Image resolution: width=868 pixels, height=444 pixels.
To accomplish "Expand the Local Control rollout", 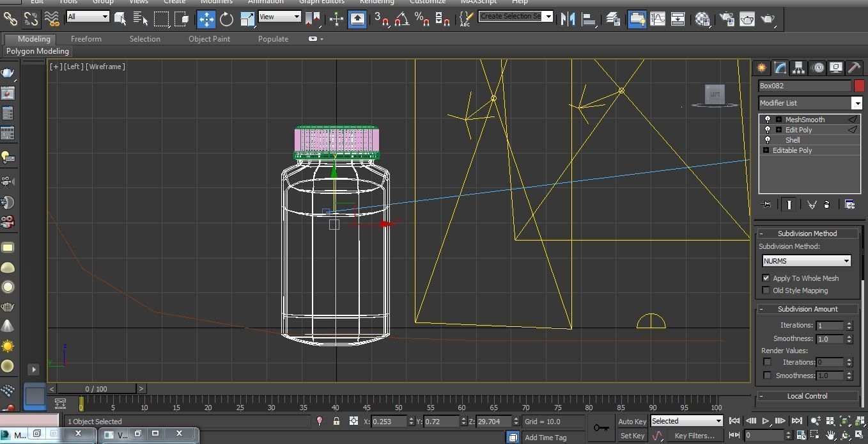I will point(807,396).
